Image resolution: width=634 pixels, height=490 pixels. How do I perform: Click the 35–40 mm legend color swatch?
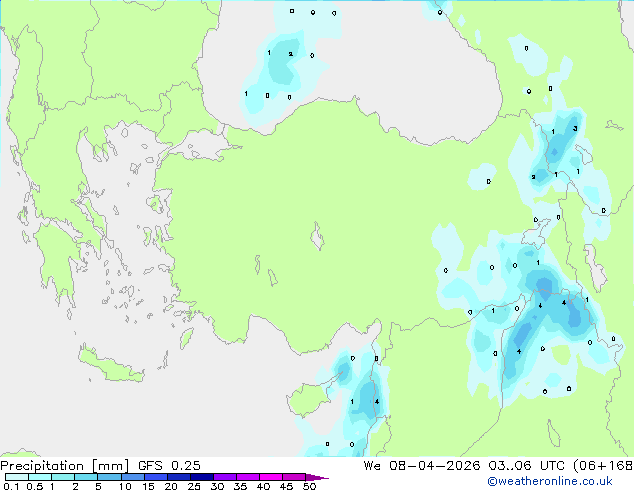248,477
